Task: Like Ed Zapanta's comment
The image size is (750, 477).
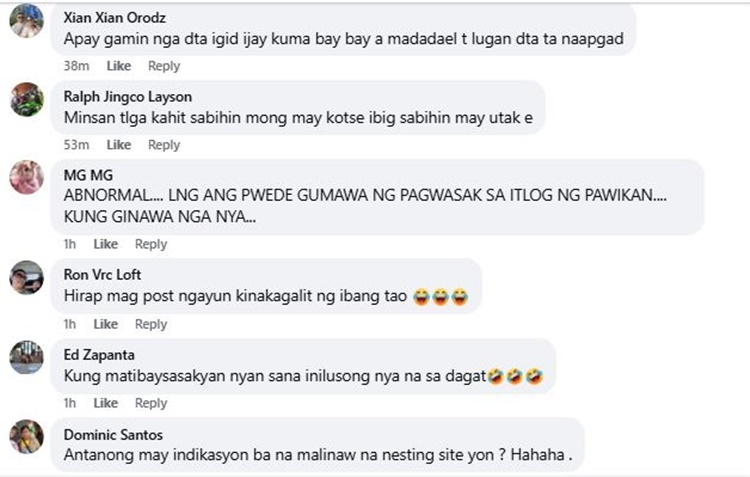Action: coord(106,403)
